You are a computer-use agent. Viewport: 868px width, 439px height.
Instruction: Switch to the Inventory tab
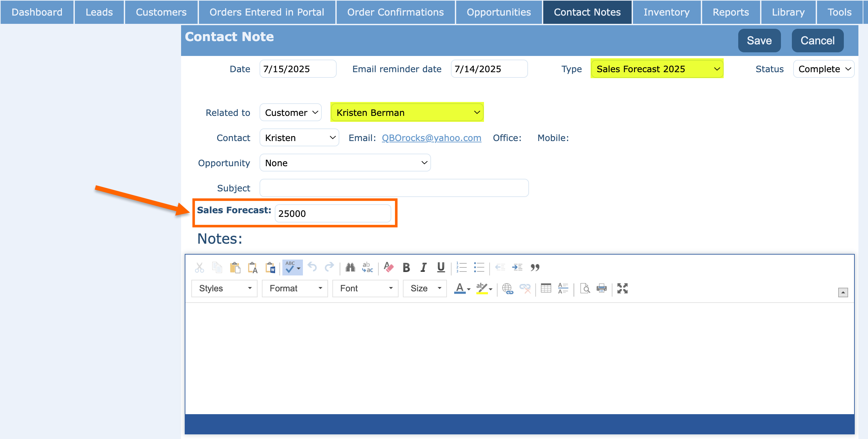(x=666, y=12)
